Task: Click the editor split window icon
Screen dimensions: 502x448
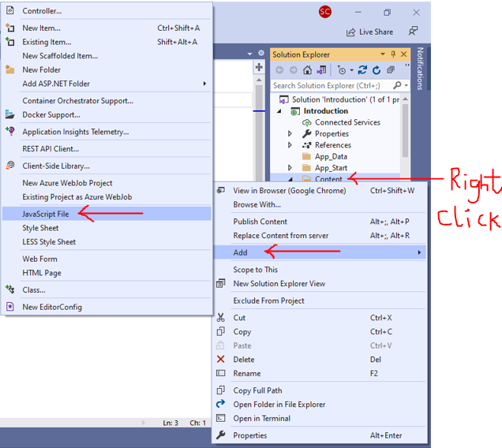Action: click(259, 67)
